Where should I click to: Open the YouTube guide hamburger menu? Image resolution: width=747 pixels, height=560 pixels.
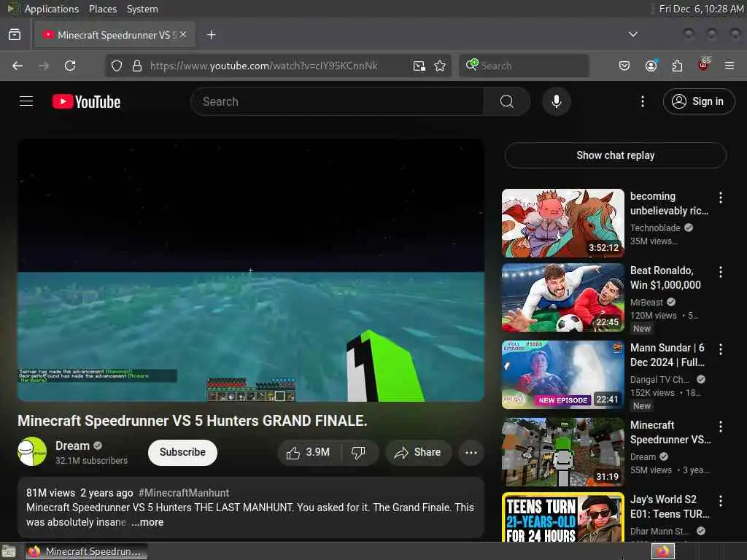pyautogui.click(x=26, y=101)
